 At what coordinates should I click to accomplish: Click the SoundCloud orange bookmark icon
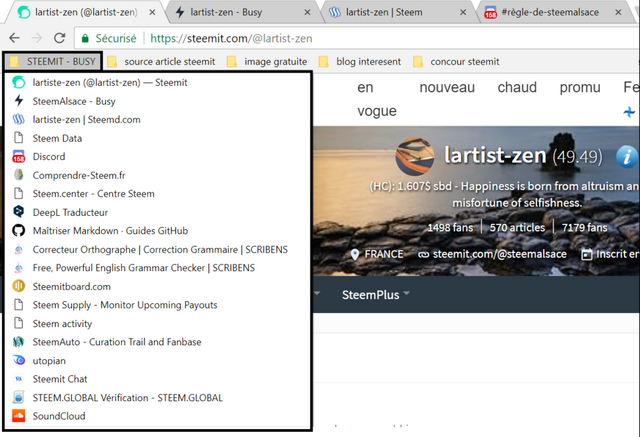tap(18, 416)
